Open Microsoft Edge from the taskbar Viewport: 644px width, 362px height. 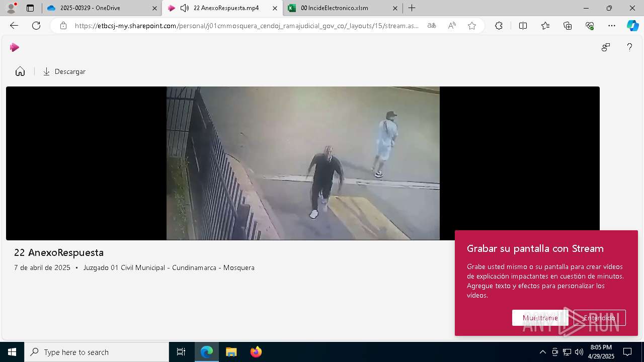click(207, 352)
